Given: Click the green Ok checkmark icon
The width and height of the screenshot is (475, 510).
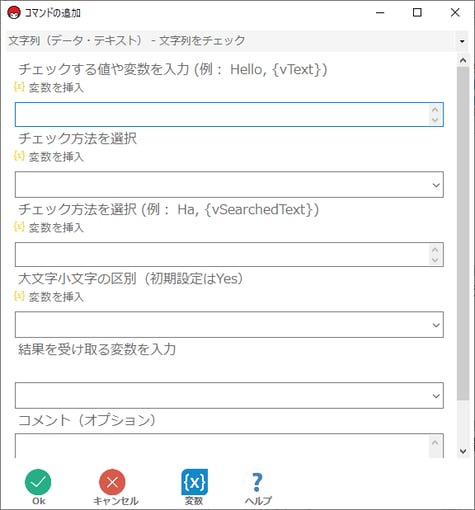Looking at the screenshot, I should (38, 482).
